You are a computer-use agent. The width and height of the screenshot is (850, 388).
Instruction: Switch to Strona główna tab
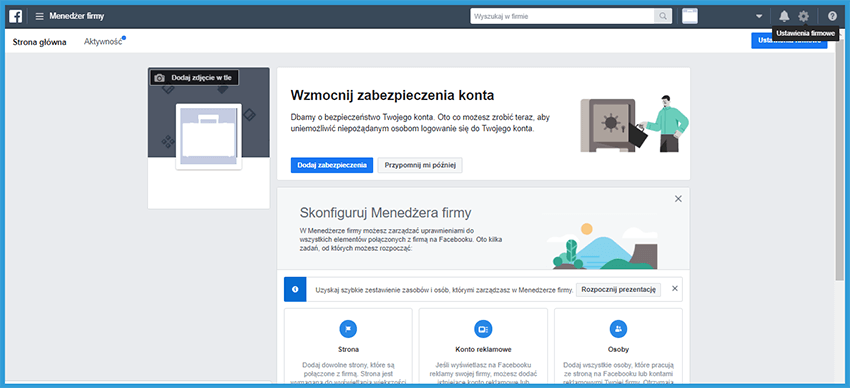(40, 42)
